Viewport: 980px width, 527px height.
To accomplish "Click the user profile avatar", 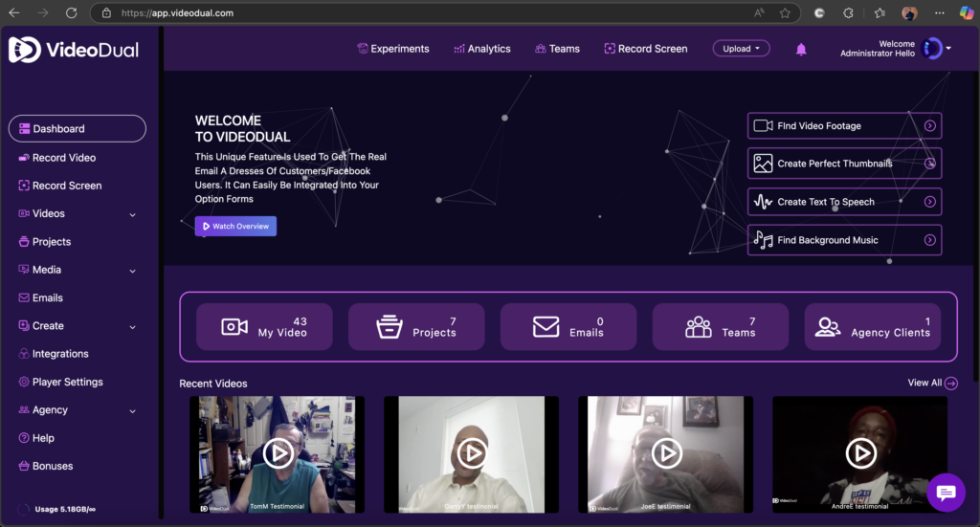I will (x=932, y=48).
